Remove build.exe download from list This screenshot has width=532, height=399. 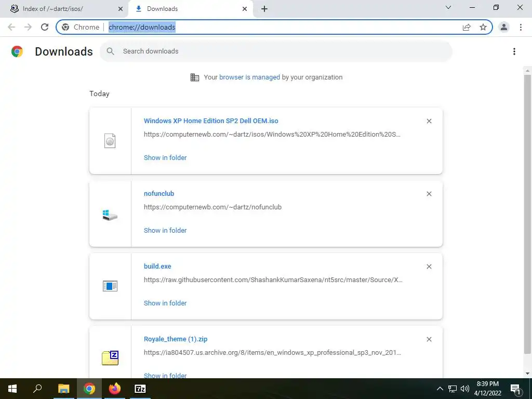[x=429, y=267]
